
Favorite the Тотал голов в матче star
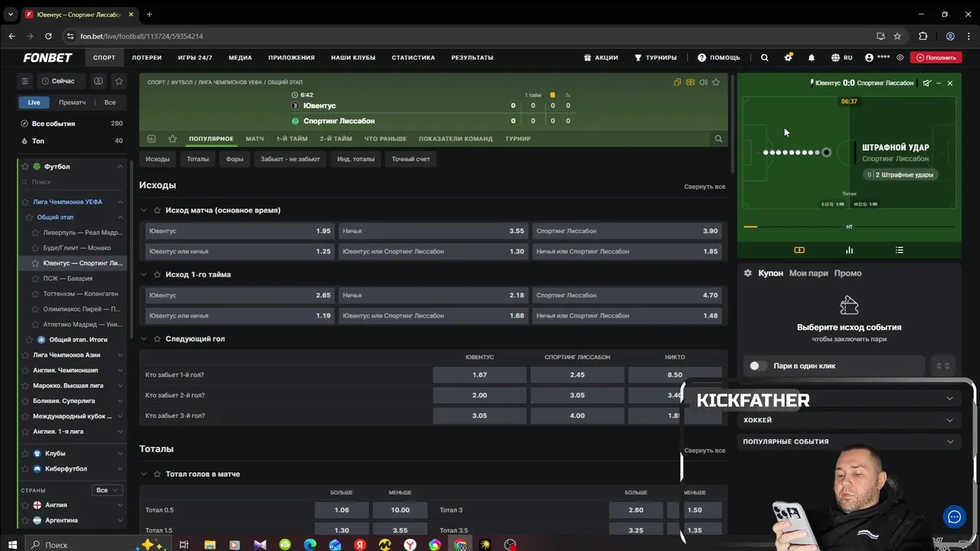pyautogui.click(x=158, y=474)
